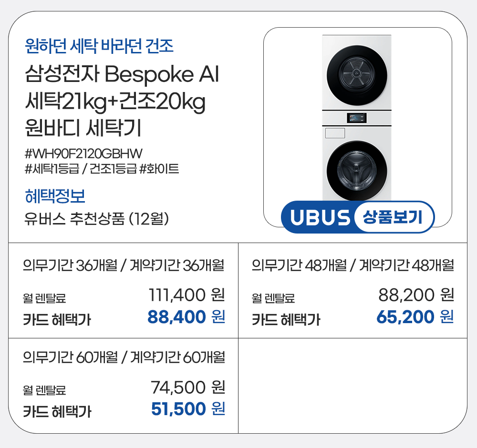Click the upper dryer drum door
This screenshot has height=448, width=477.
tap(357, 74)
